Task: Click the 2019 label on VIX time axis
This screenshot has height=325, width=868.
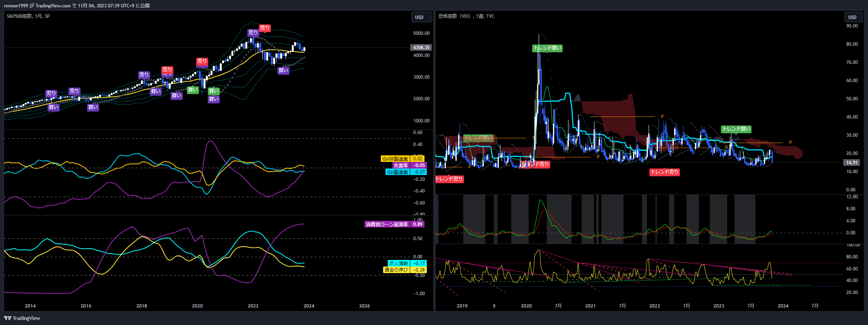Action: [462, 306]
